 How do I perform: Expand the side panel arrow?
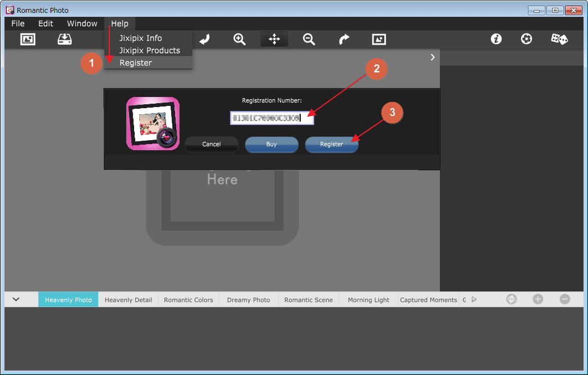pos(433,57)
